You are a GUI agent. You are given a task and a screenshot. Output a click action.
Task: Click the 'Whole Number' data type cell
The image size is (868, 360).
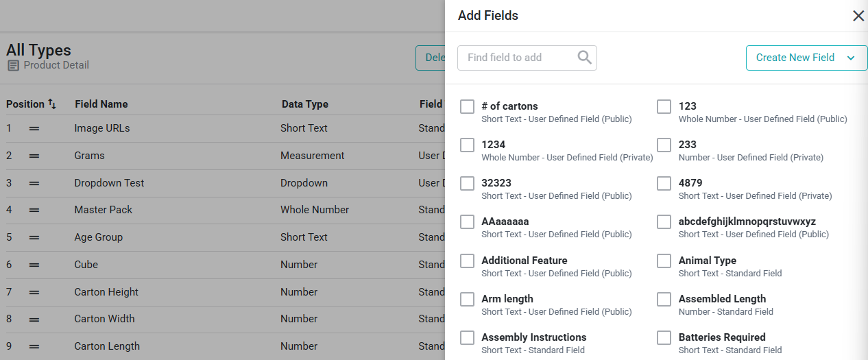coord(315,210)
